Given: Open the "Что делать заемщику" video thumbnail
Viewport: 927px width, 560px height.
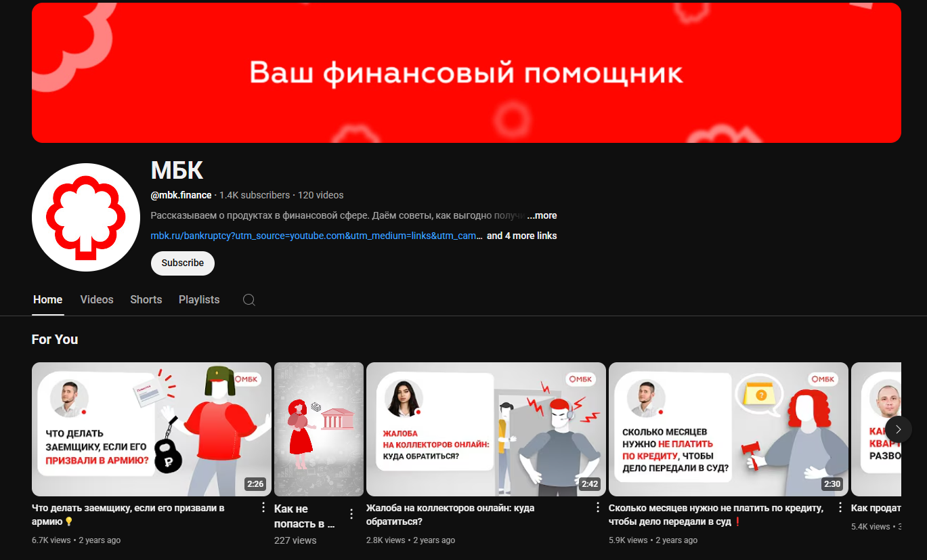Looking at the screenshot, I should [151, 429].
